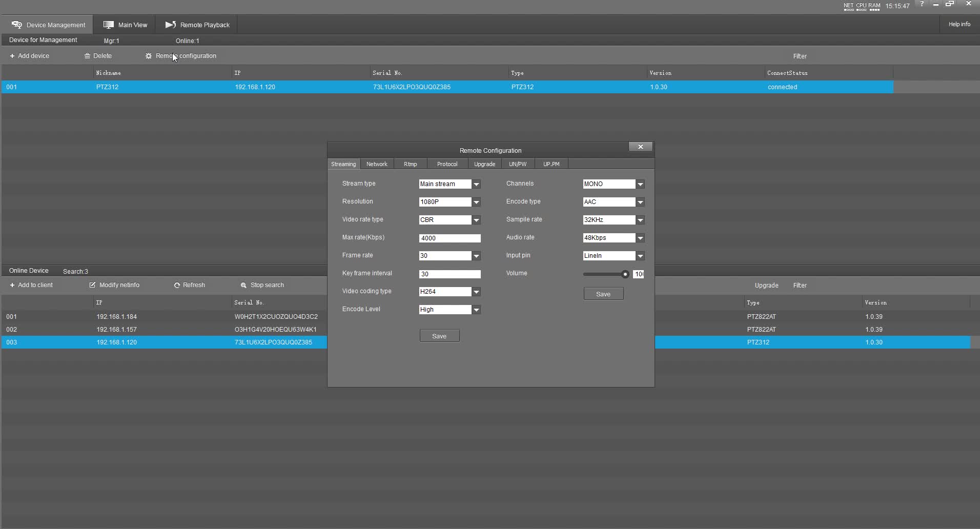
Task: Click the Modify netinfo edit icon
Action: (92, 285)
